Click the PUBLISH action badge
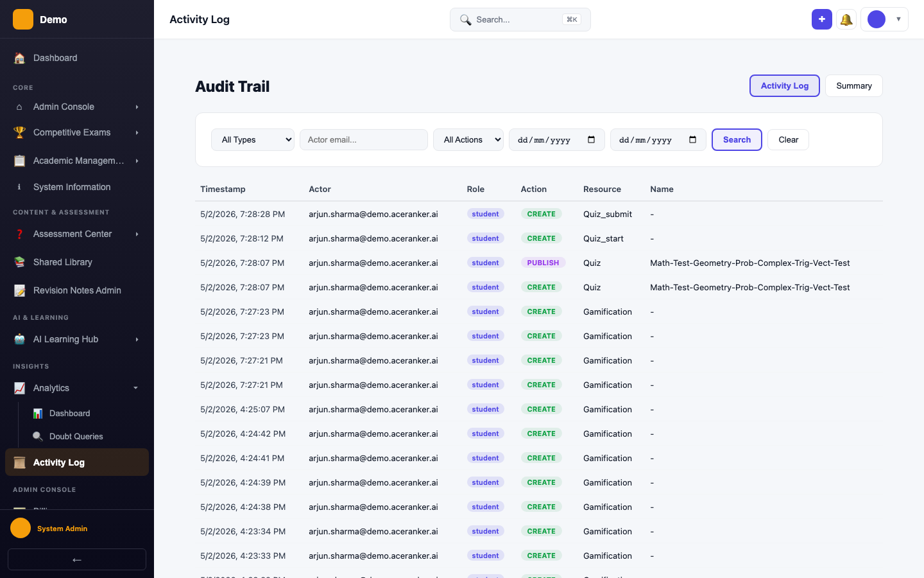The image size is (924, 578). pos(543,263)
